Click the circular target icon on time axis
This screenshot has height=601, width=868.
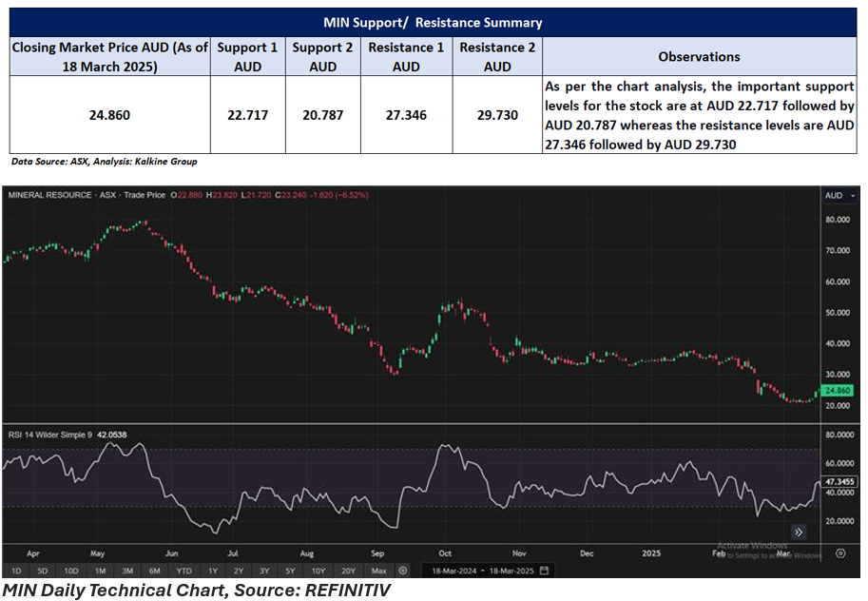[840, 553]
